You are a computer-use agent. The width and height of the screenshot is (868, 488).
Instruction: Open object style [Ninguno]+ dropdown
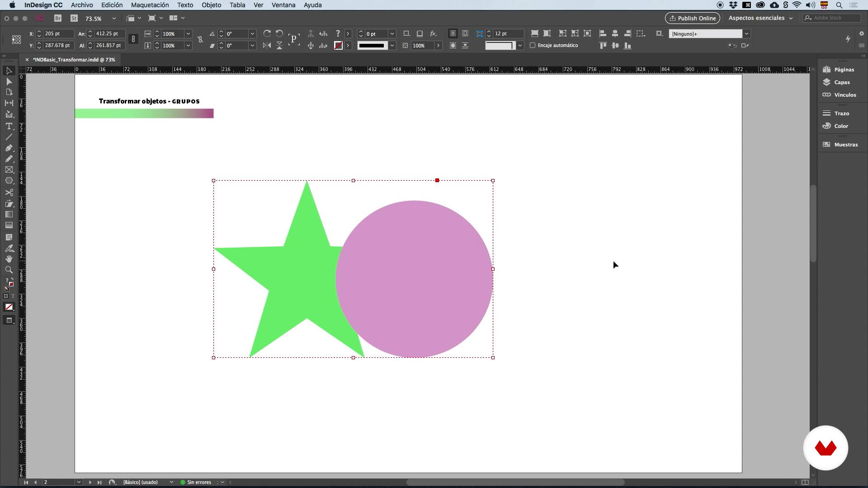tap(746, 34)
